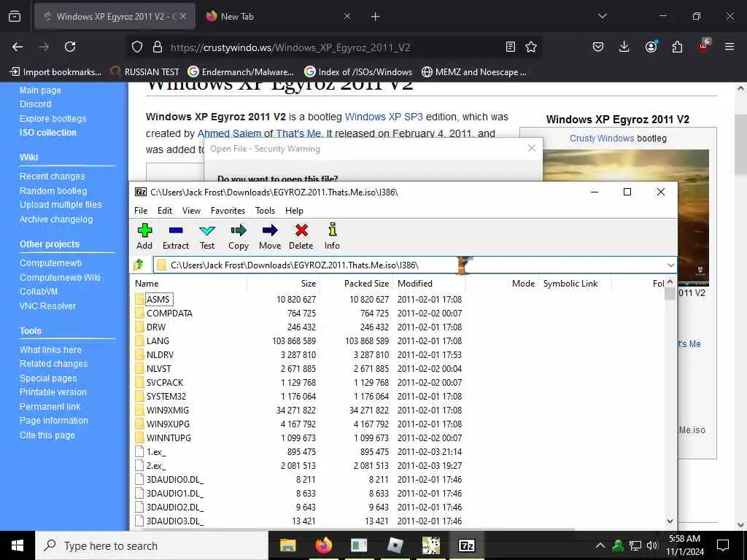This screenshot has width=747, height=560.
Task: Open Firefox account icon
Action: point(651,47)
